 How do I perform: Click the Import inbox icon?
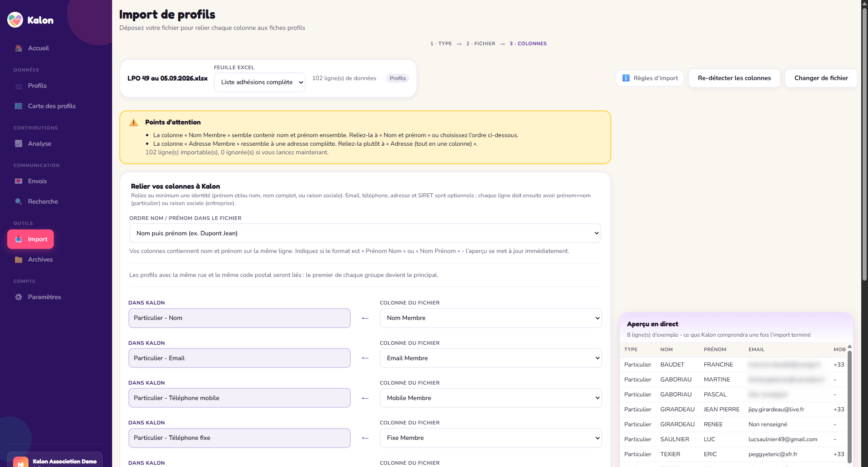[19, 239]
